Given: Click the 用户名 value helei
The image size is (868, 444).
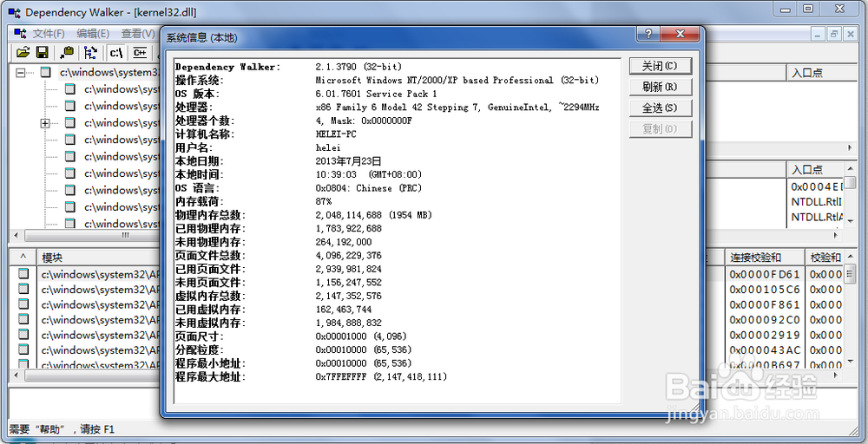Looking at the screenshot, I should [328, 147].
